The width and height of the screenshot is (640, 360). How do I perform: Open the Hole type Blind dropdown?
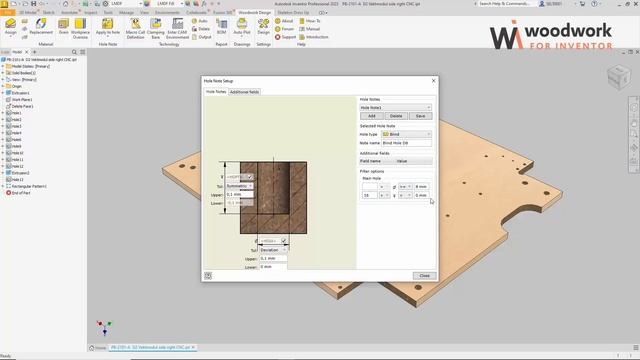click(x=406, y=134)
